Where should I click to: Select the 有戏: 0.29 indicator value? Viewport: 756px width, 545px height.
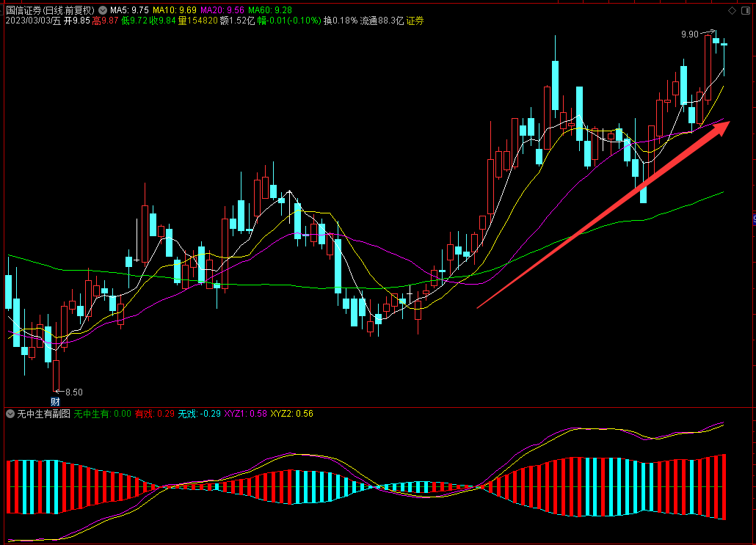tap(154, 414)
